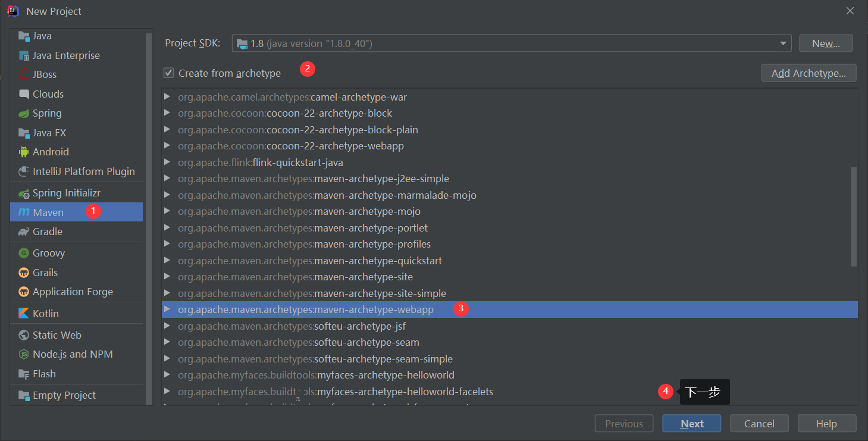Expand the maven-archetype-webapp node

pos(167,309)
